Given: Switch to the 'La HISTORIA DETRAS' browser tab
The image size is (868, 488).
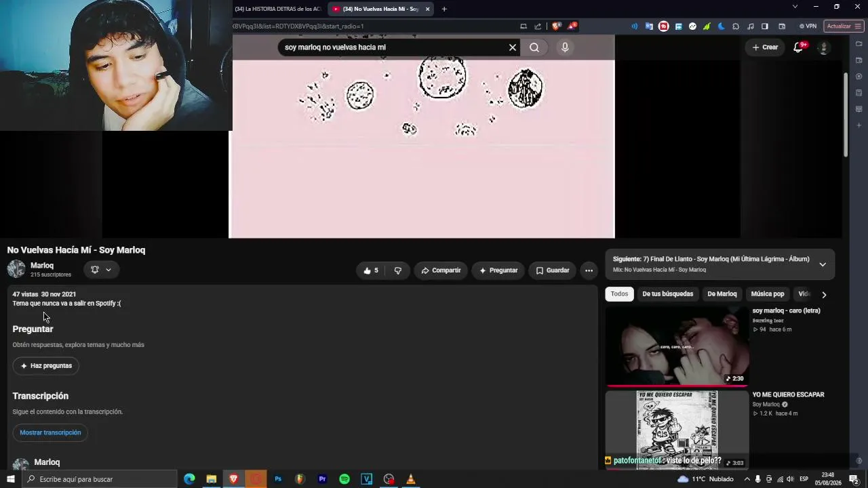Looking at the screenshot, I should [x=277, y=9].
